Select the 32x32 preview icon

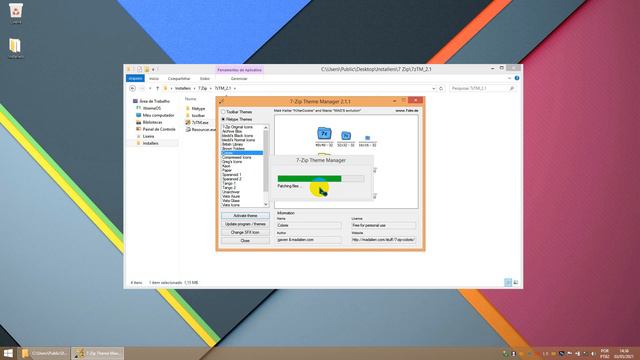(x=346, y=136)
